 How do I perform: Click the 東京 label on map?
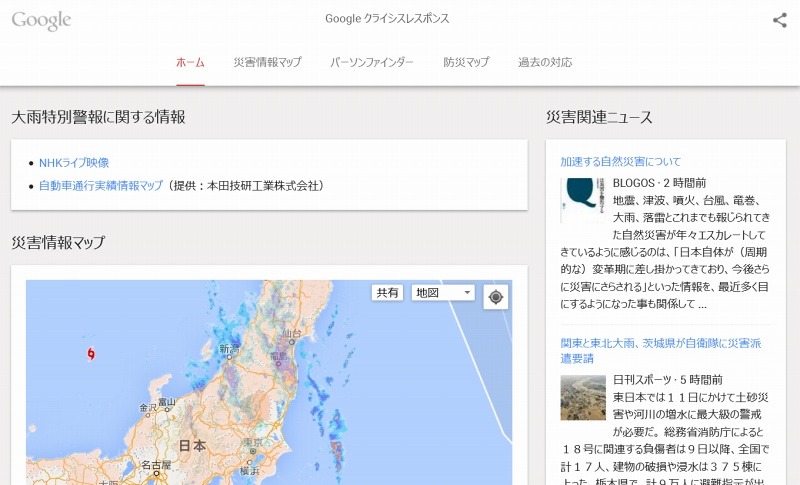[x=253, y=442]
